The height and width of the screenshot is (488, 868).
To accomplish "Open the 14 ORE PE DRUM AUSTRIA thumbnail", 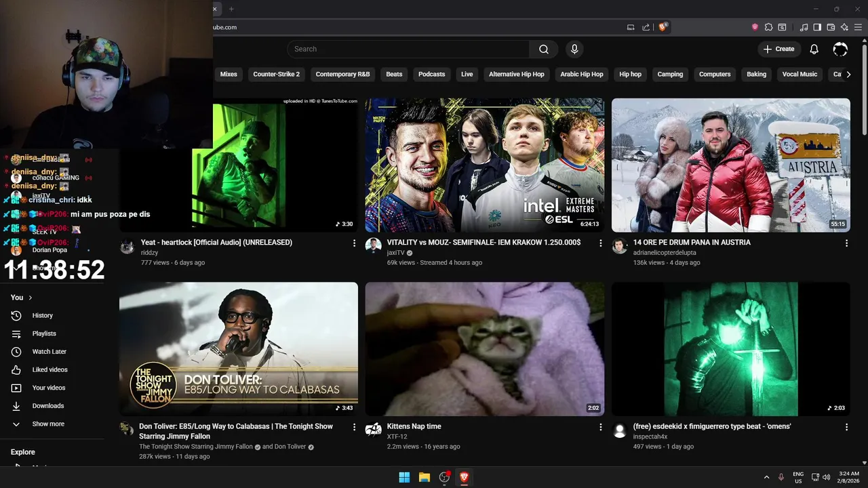I will coord(731,165).
